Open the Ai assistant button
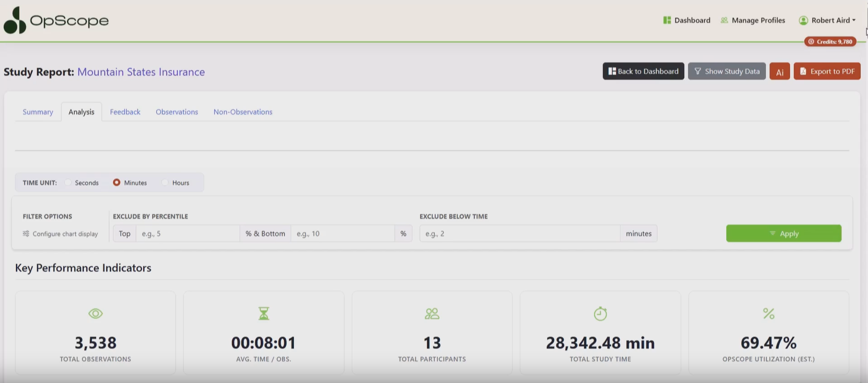Image resolution: width=868 pixels, height=383 pixels. point(780,72)
